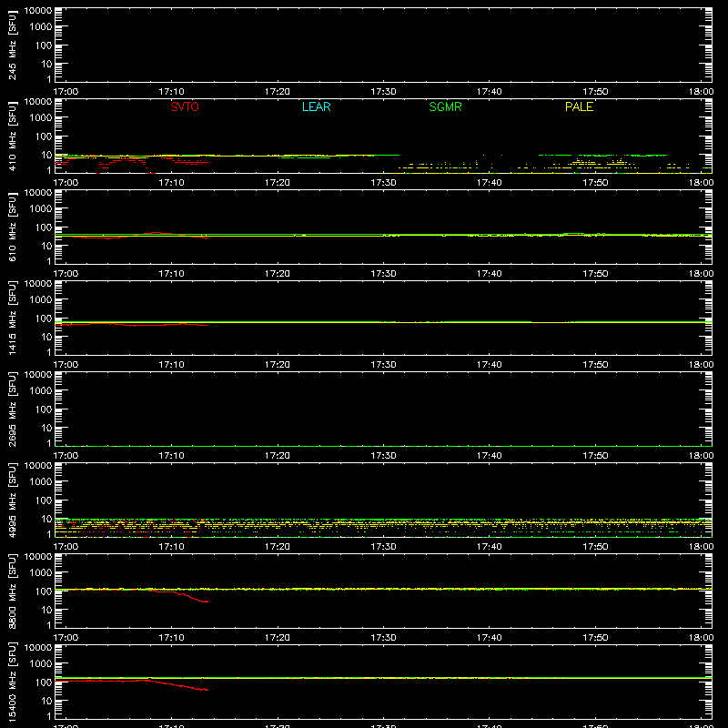The image size is (728, 728).
Task: Click the 1000 y-axis label of 2695 MHz panel
Action: (x=41, y=391)
